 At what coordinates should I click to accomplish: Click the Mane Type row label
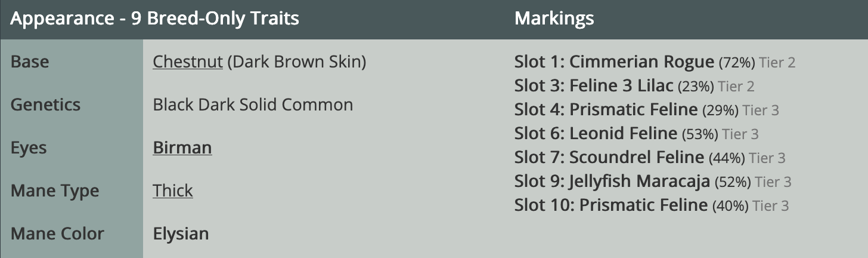pyautogui.click(x=55, y=191)
